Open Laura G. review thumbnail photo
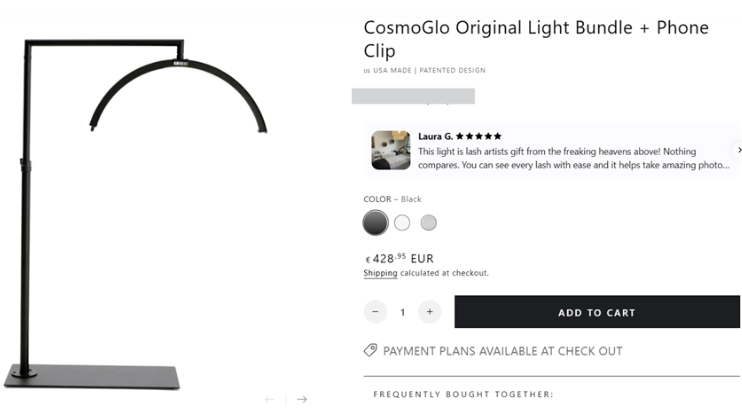Screen dimensions: 742x409 pyautogui.click(x=391, y=150)
